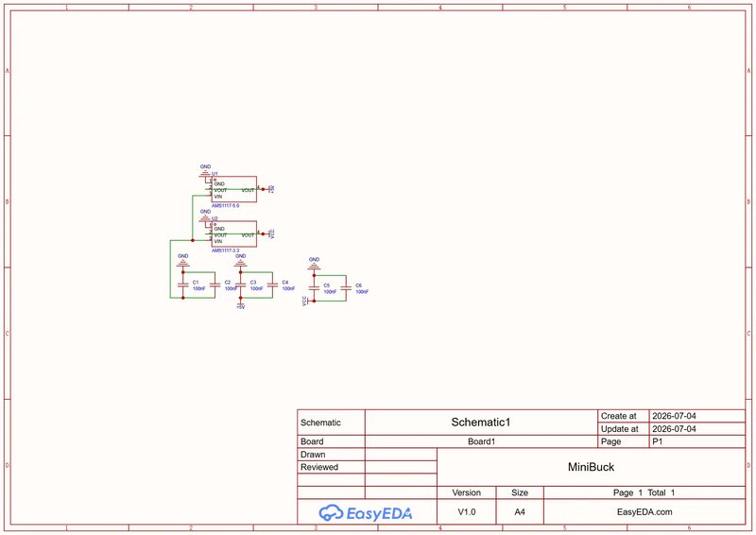Click the empty field next to Reviewed
The height and width of the screenshot is (535, 756).
pos(401,467)
